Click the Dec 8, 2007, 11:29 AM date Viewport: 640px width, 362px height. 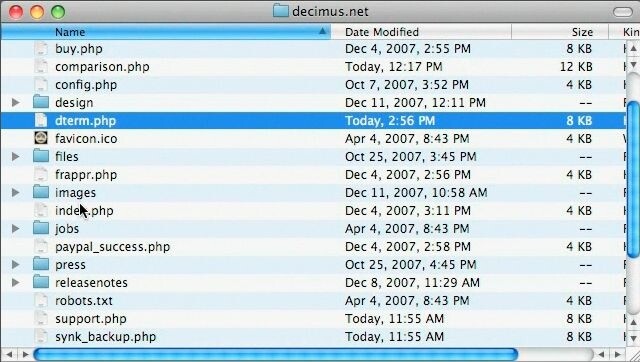click(x=412, y=282)
